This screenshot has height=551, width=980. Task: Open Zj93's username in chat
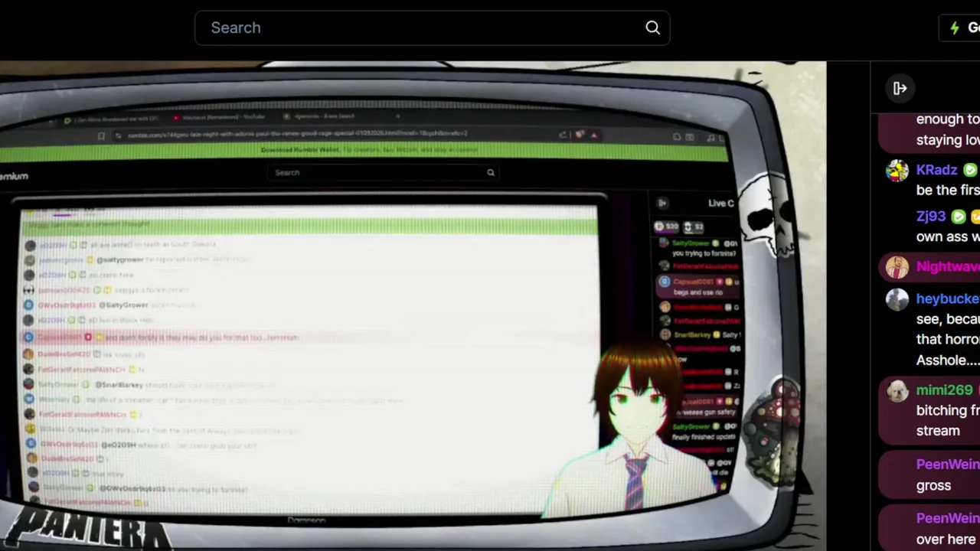(x=930, y=217)
